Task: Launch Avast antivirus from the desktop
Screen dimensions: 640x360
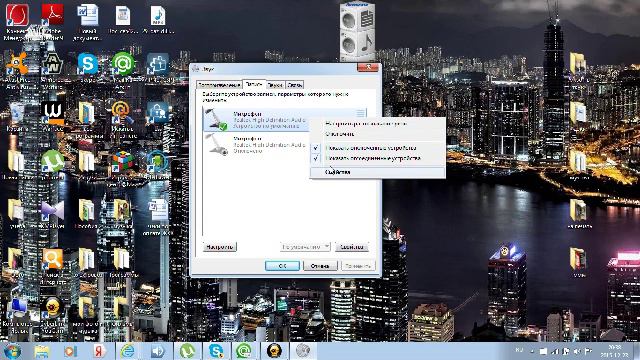Action: coord(17,64)
